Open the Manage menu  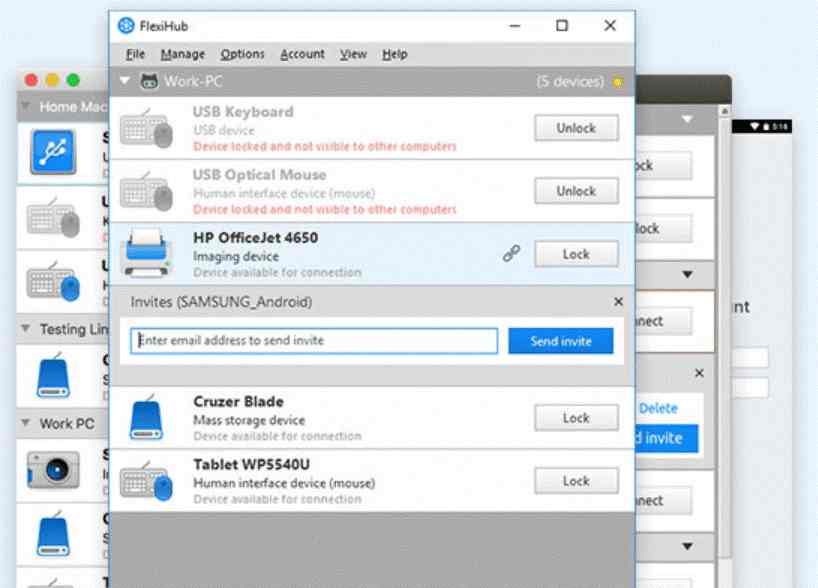(183, 54)
